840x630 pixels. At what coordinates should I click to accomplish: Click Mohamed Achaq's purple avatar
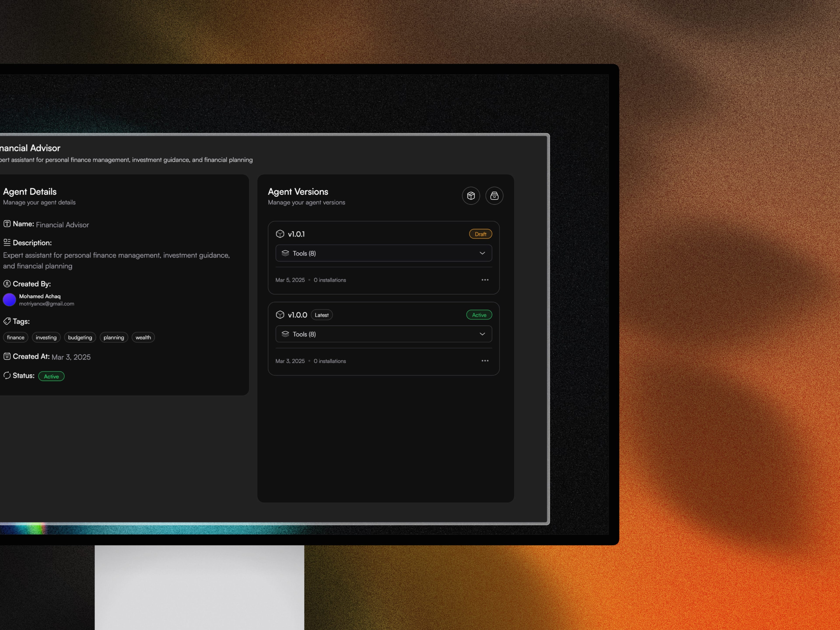(9, 300)
